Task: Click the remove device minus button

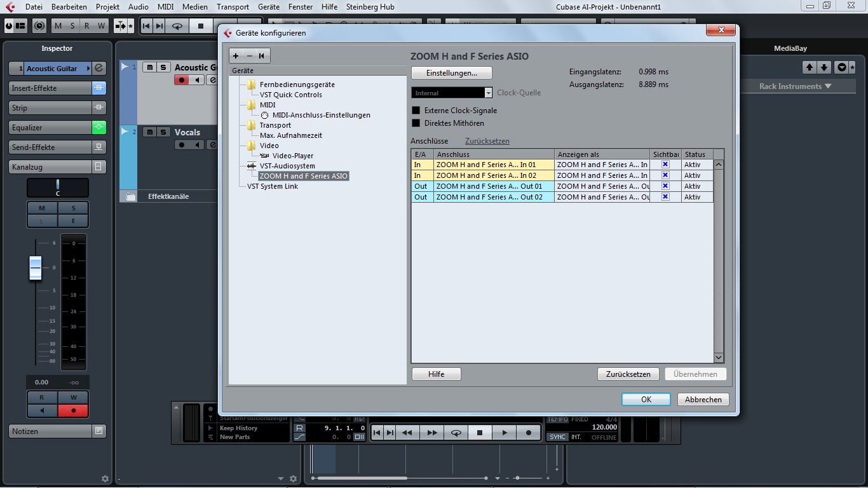Action: click(250, 56)
